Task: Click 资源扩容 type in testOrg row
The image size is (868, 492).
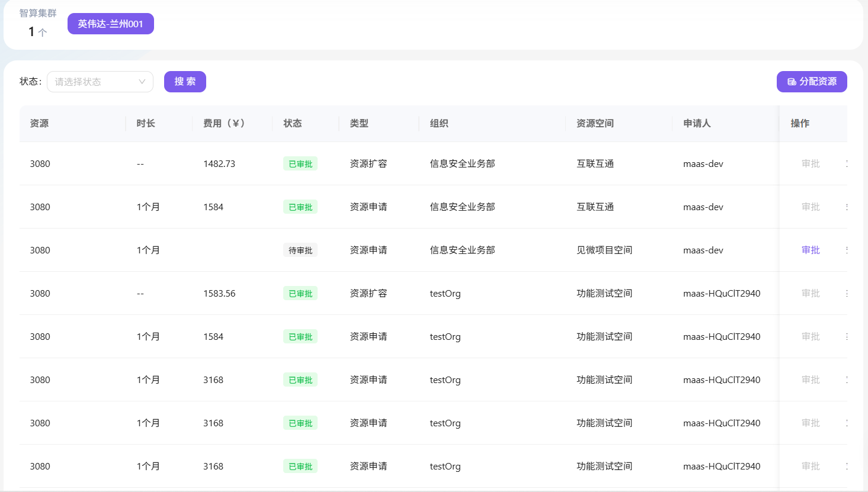Action: (x=368, y=293)
